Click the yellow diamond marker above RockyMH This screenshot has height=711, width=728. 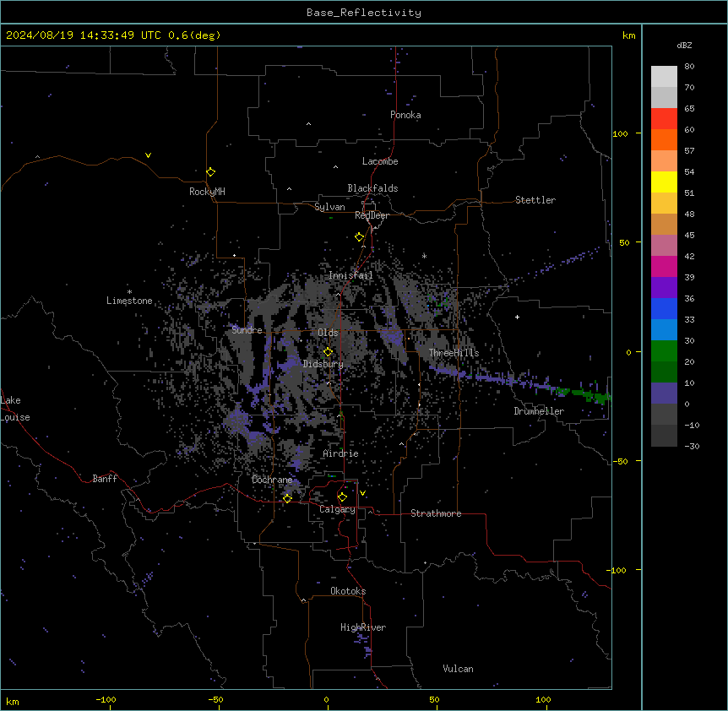coord(211,172)
